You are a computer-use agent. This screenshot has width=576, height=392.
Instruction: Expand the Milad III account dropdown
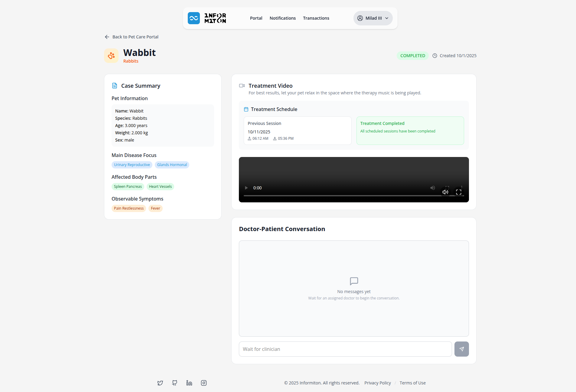pos(373,18)
